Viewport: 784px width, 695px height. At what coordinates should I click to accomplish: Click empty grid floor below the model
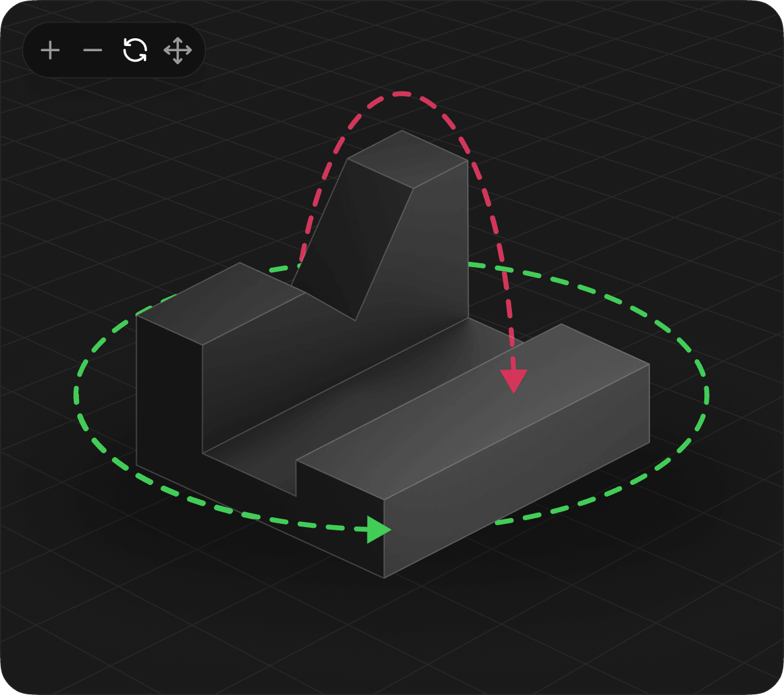coord(389,635)
